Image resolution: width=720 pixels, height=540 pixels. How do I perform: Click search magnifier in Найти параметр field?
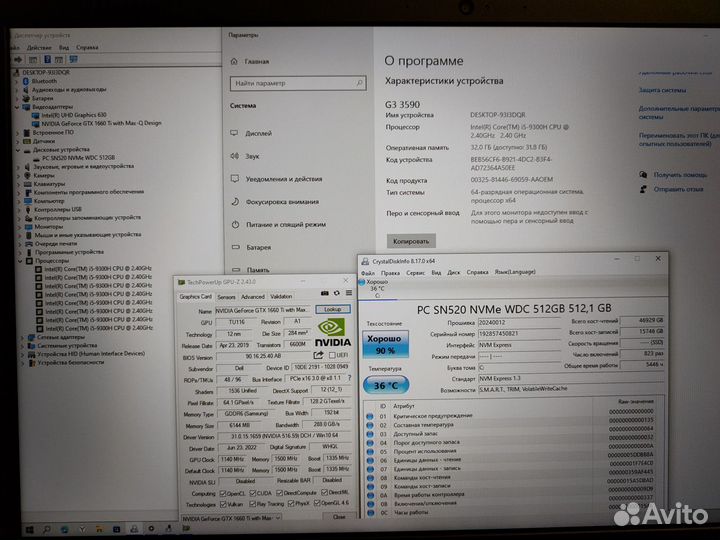(x=359, y=83)
